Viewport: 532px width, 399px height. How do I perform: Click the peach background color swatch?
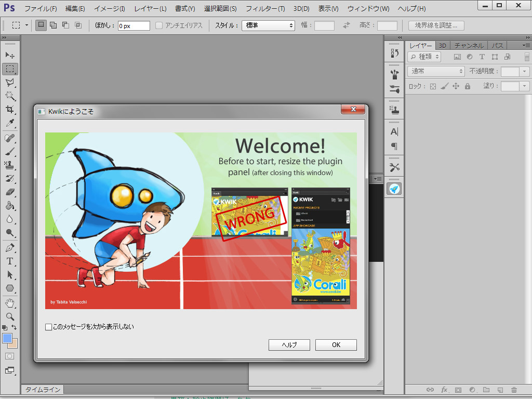(x=14, y=345)
